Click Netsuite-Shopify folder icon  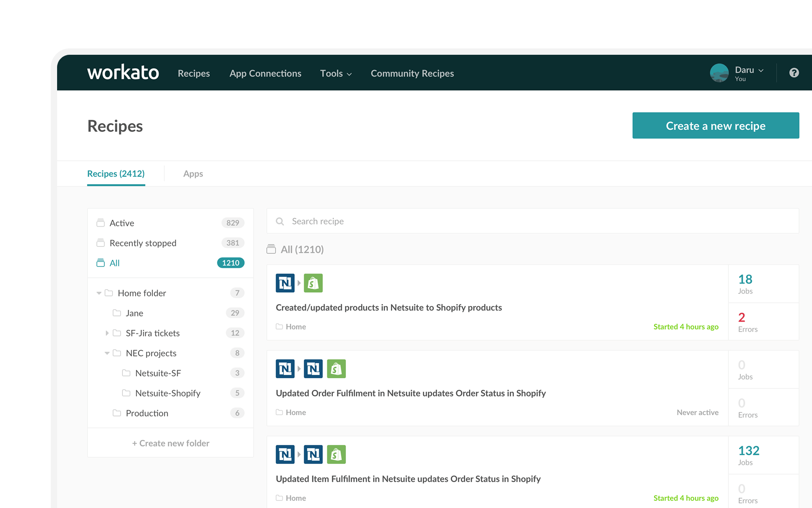126,393
